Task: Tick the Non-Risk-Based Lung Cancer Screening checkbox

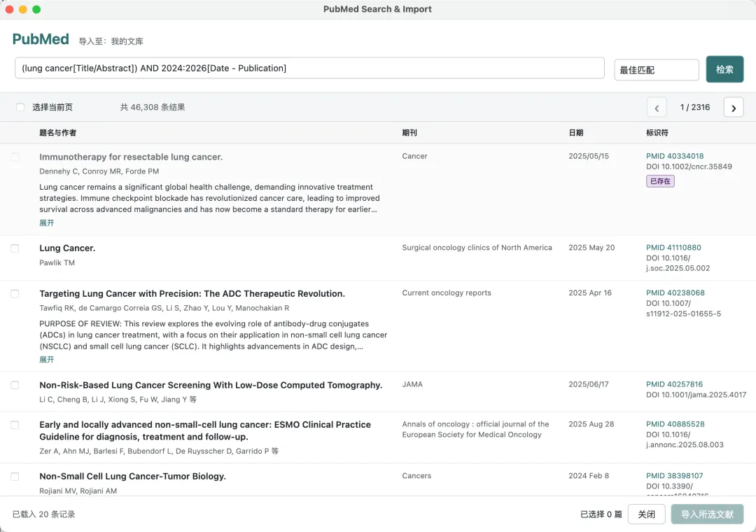Action: [x=15, y=385]
